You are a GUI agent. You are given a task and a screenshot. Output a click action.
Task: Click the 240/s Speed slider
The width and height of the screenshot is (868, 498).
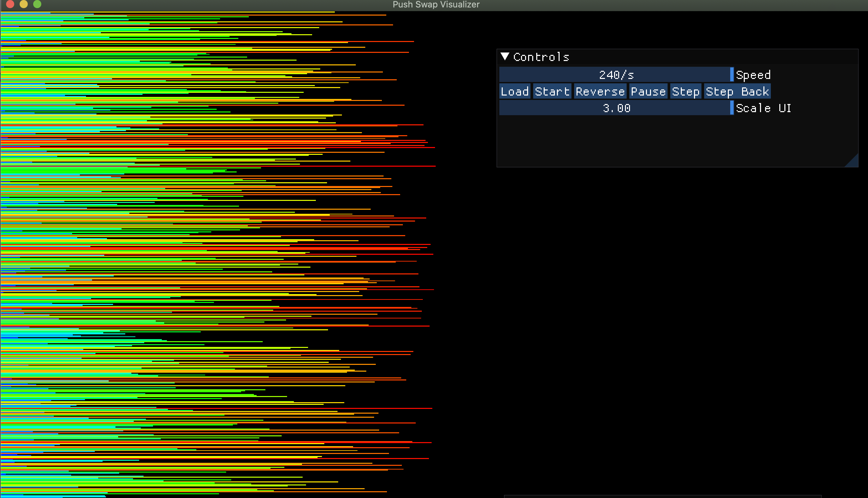[x=615, y=75]
